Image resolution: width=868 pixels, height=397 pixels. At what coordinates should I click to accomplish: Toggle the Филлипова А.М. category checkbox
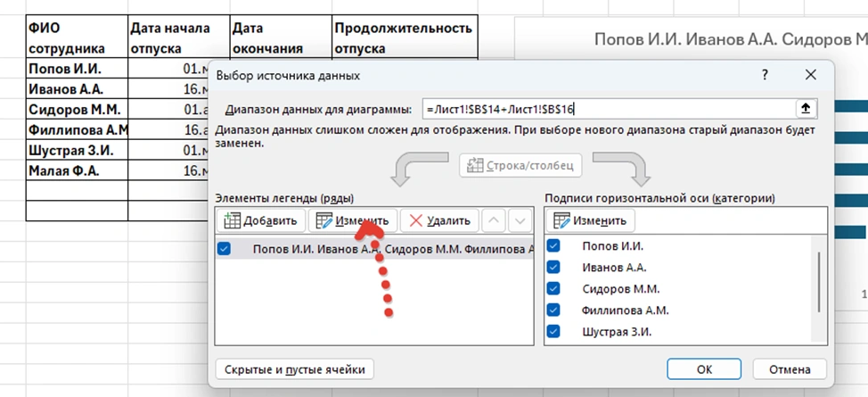point(553,310)
